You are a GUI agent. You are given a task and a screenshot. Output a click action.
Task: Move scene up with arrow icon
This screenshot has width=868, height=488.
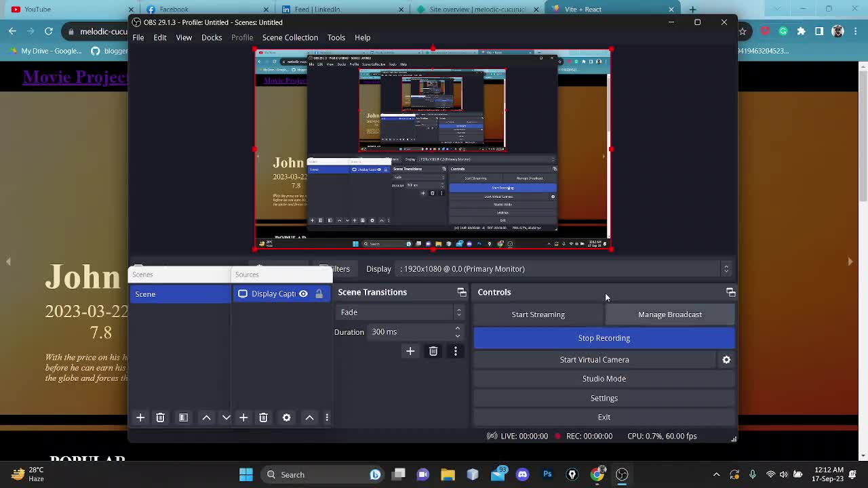[206, 418]
